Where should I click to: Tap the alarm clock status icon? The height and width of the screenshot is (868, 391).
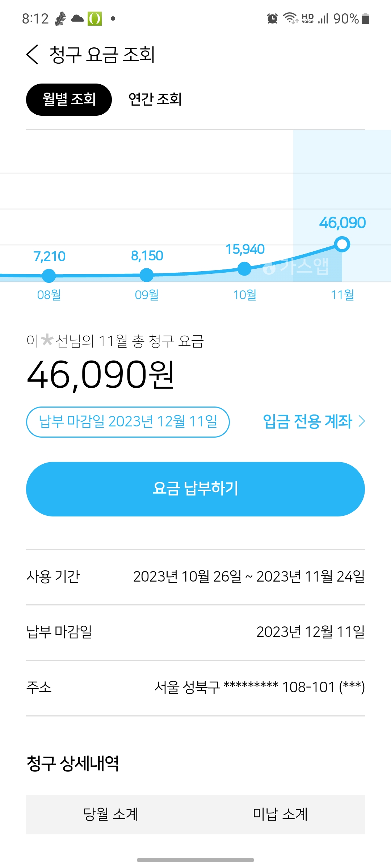272,18
